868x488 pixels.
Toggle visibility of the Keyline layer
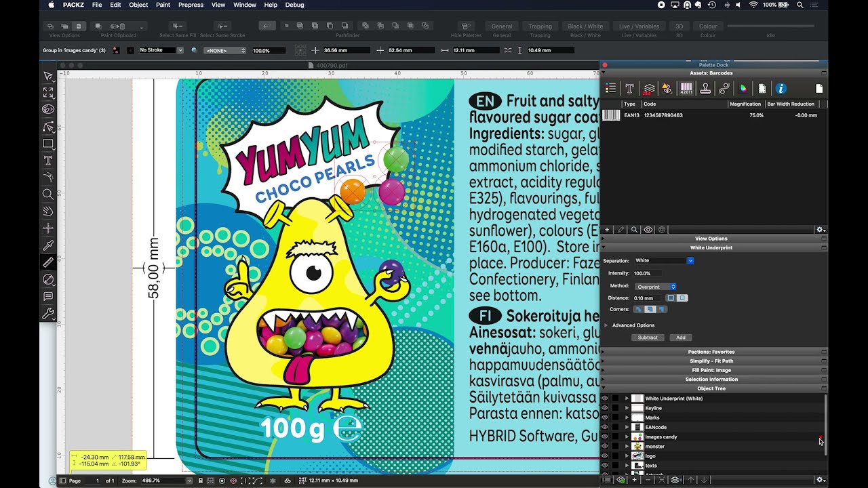[605, 408]
